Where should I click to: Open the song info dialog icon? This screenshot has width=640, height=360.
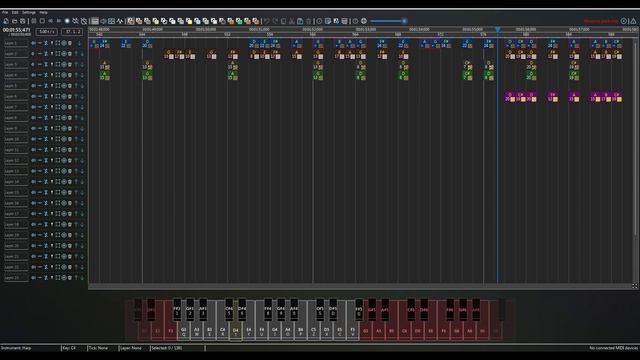(319, 21)
